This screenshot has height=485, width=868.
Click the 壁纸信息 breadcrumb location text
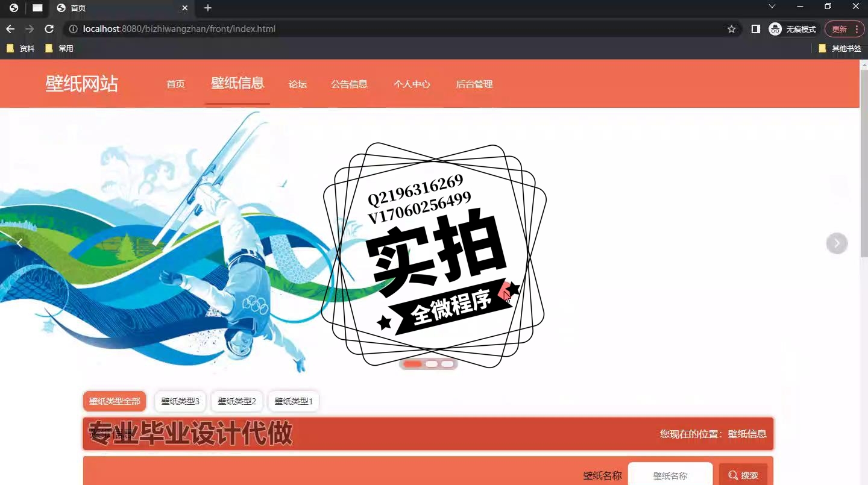click(747, 434)
